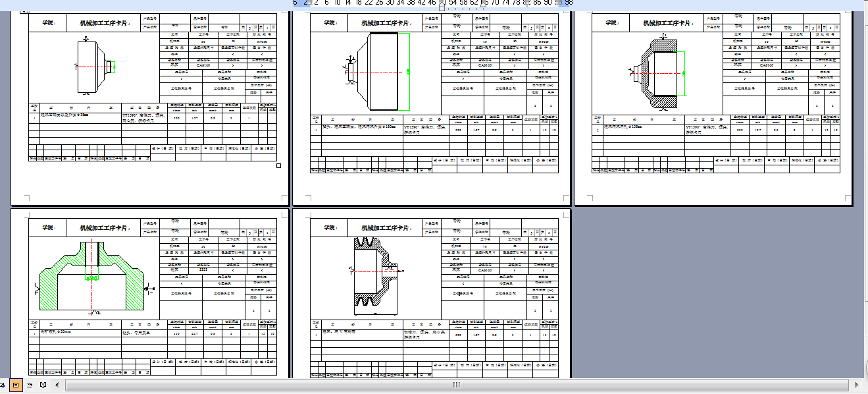
Task: Click HT200 material cell on Φ105mm page
Action: [x=825, y=42]
